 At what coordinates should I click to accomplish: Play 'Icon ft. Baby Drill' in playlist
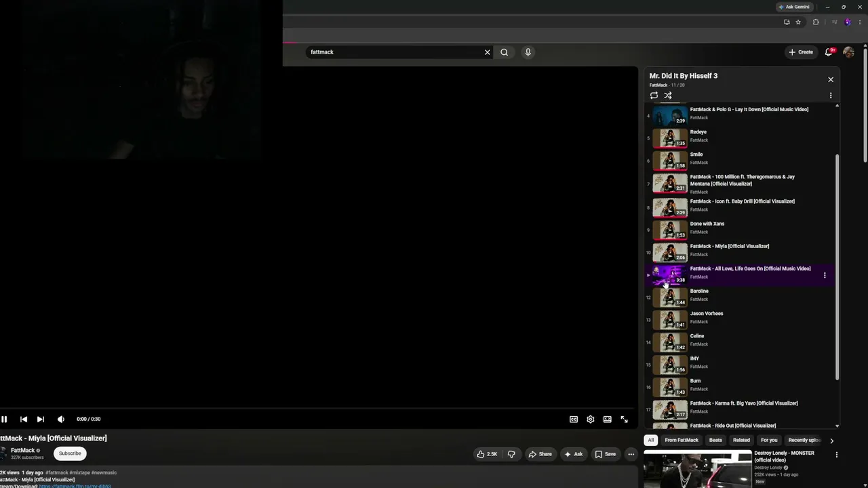click(x=739, y=207)
